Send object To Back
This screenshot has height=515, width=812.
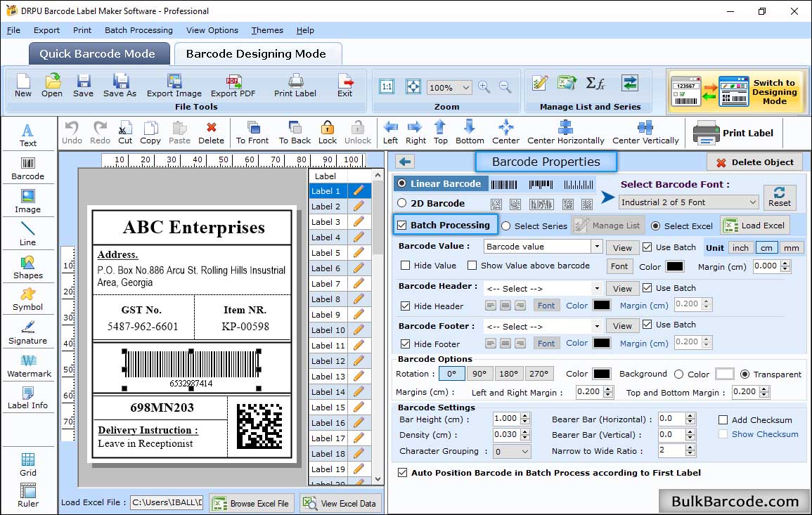point(295,133)
